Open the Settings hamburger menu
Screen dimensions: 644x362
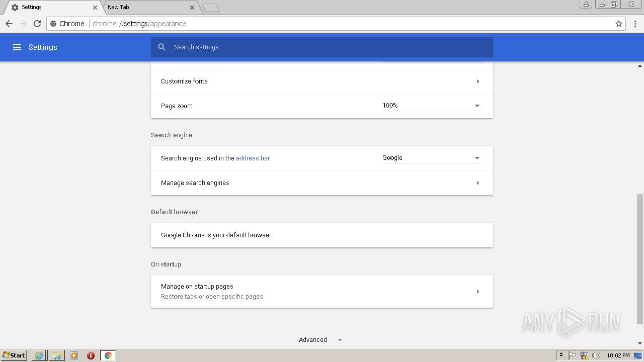pyautogui.click(x=17, y=47)
